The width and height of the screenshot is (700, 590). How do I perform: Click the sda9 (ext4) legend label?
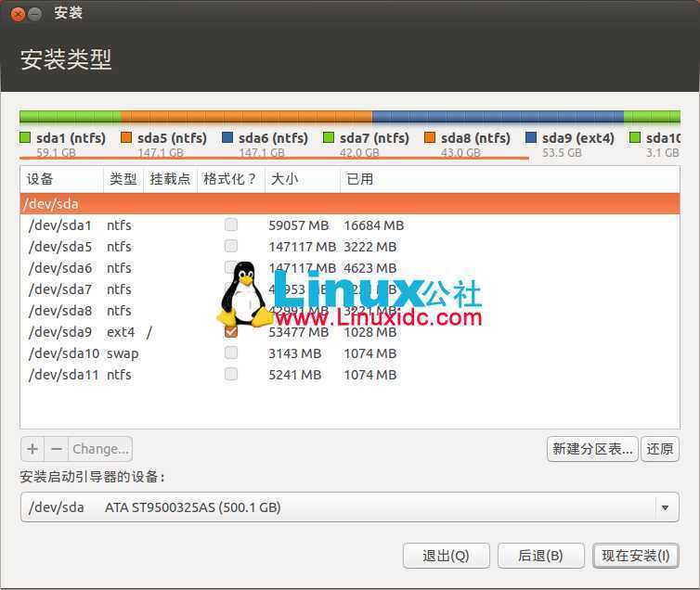[x=578, y=138]
